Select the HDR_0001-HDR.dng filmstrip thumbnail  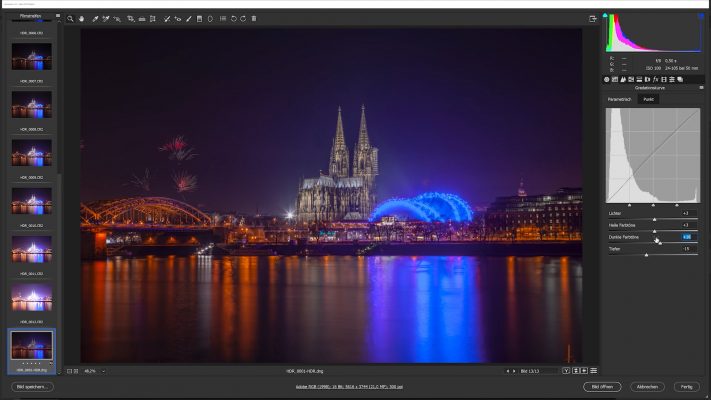point(32,347)
